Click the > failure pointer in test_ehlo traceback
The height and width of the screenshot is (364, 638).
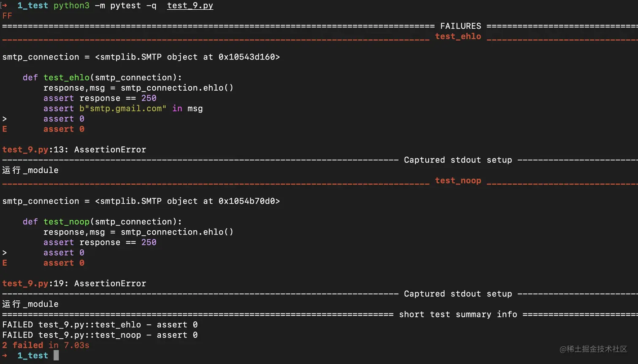[x=5, y=119]
